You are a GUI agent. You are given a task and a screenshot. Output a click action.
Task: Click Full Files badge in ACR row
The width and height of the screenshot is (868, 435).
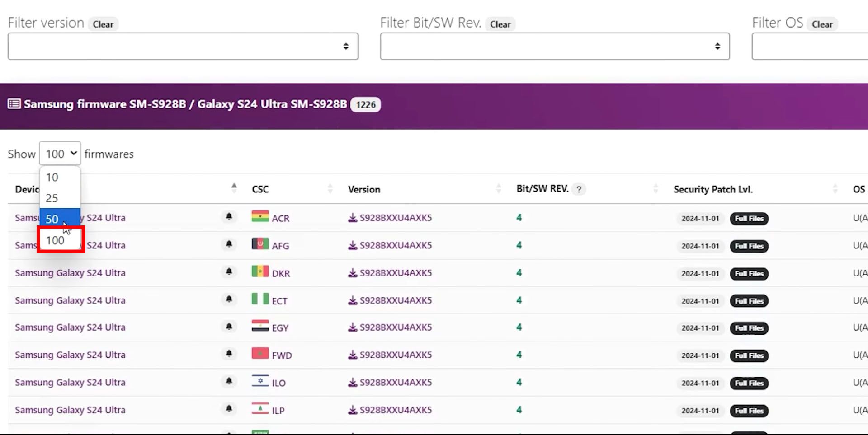click(x=749, y=219)
